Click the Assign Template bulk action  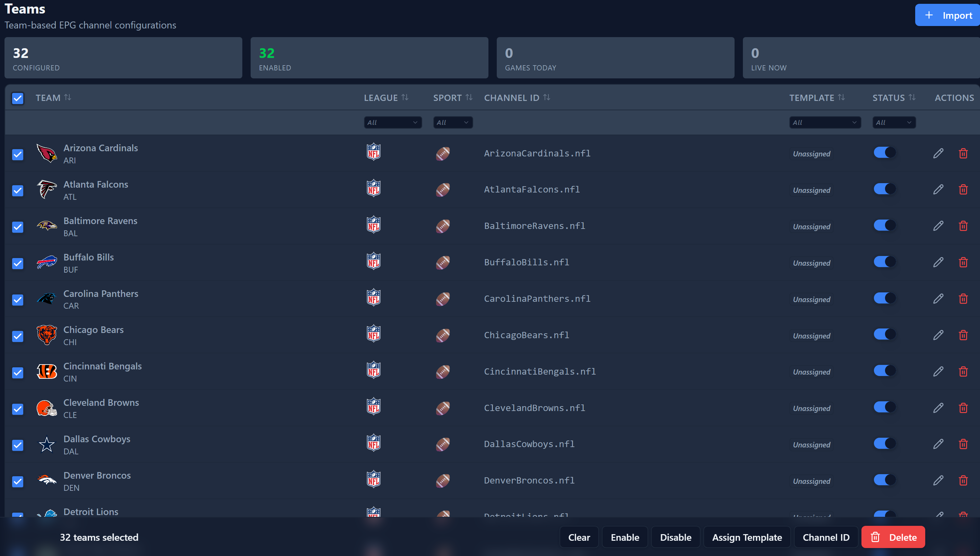click(746, 537)
